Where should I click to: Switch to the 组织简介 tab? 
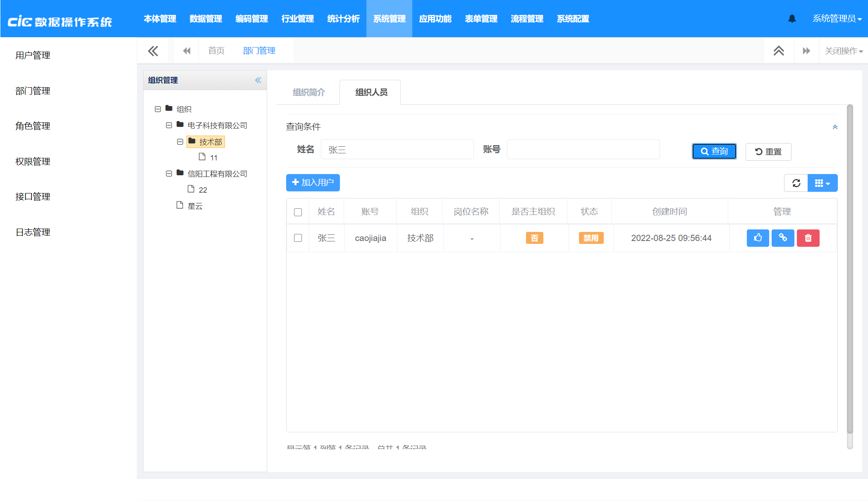[308, 92]
